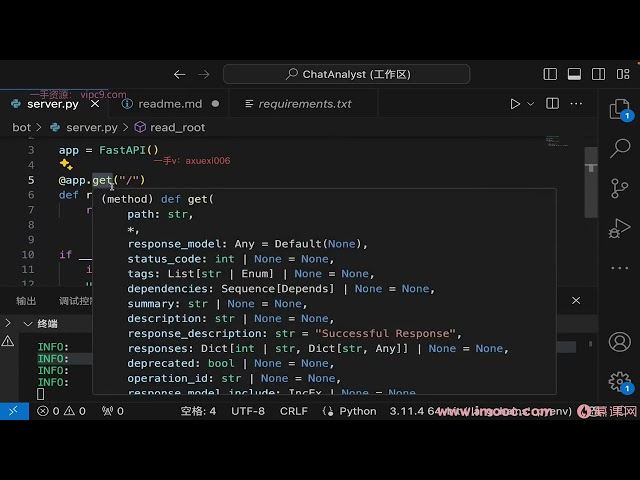
Task: Close the bottom panel
Action: (x=576, y=301)
